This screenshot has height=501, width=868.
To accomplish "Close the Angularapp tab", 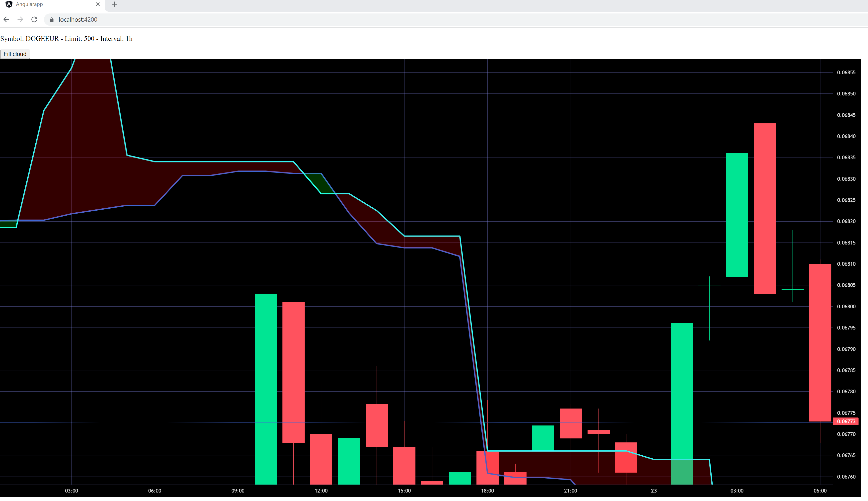I will pyautogui.click(x=98, y=4).
